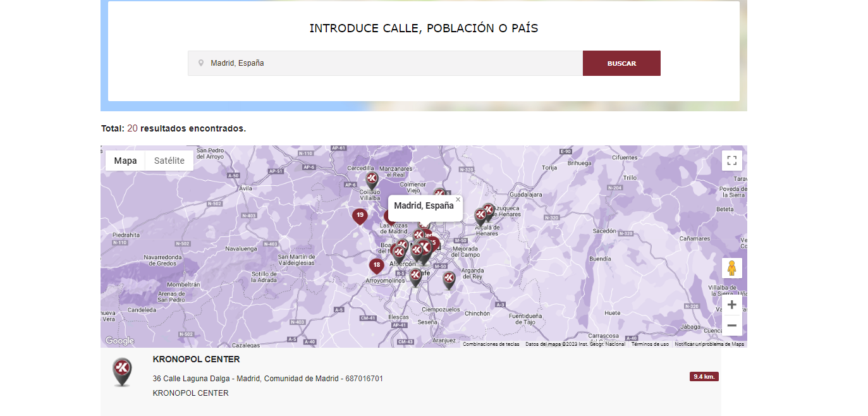Viewport: 868px width, 416px height.
Task: Select Kronopol marker near Azuqueca de Henares
Action: [488, 211]
